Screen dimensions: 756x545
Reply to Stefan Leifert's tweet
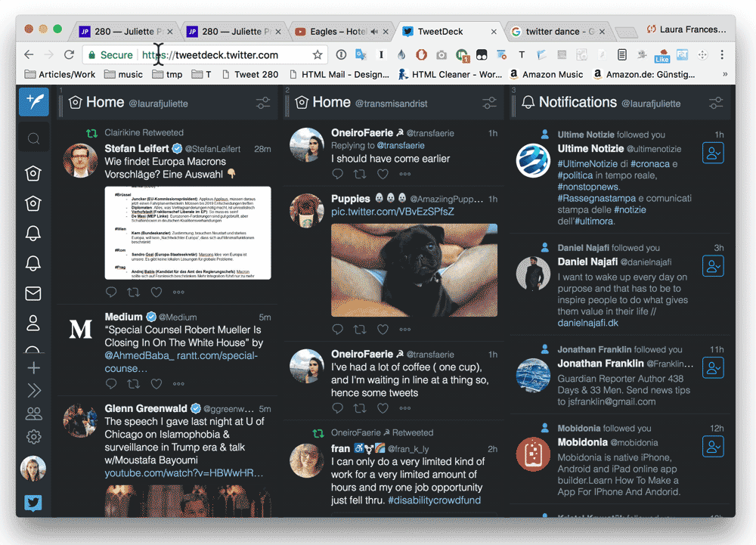pos(111,293)
